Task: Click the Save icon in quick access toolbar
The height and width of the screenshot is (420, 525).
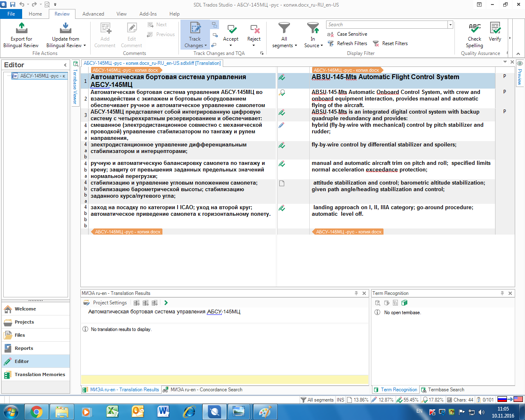Action: click(x=13, y=5)
